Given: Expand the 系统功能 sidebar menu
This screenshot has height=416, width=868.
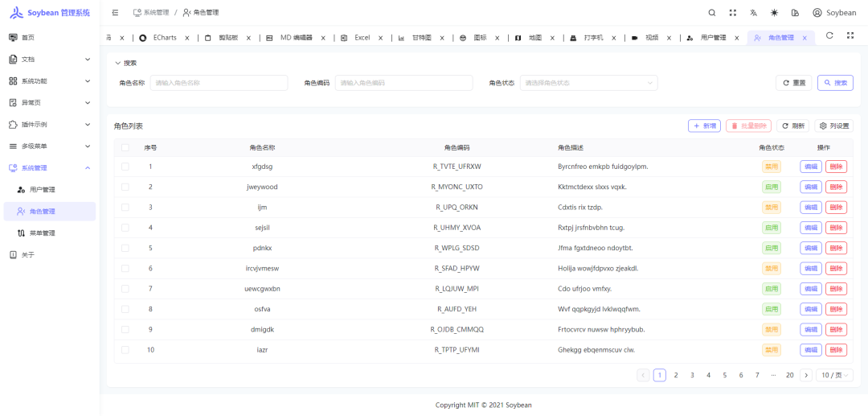Looking at the screenshot, I should click(x=50, y=81).
